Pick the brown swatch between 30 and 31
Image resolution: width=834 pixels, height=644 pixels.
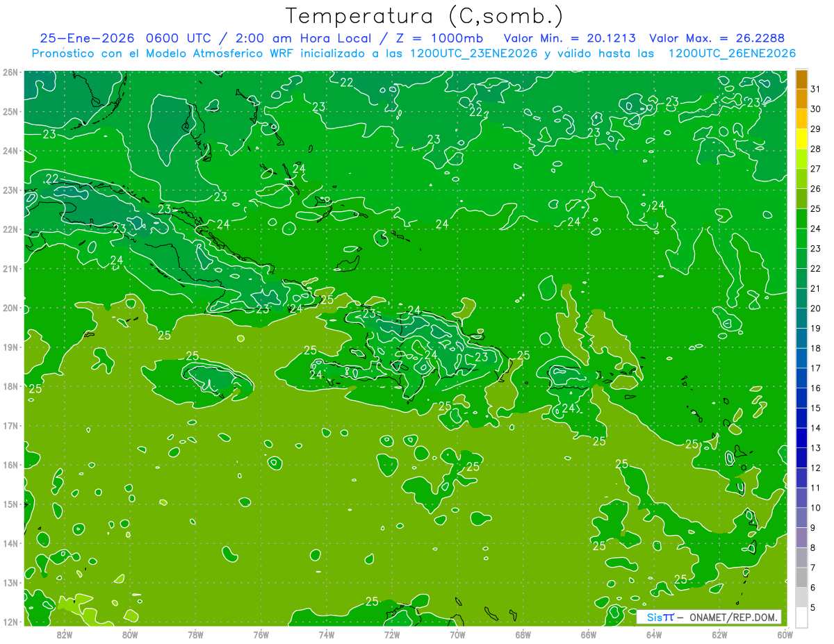pos(801,99)
